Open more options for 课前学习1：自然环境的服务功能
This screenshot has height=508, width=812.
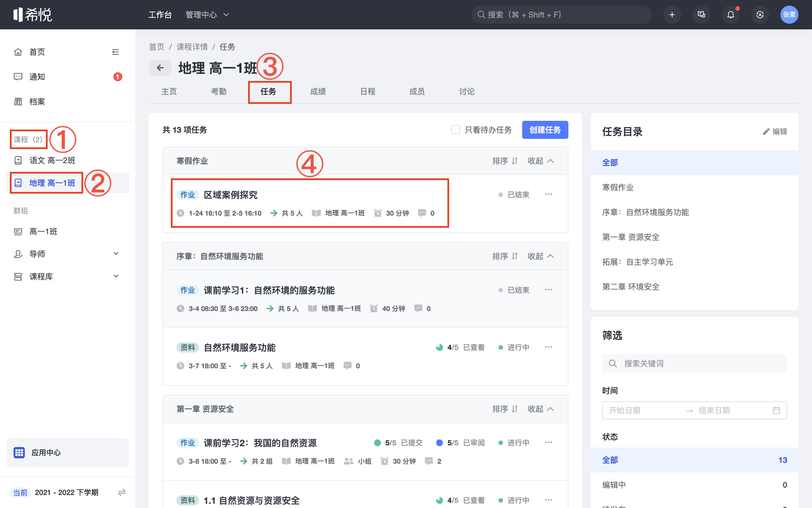(549, 290)
